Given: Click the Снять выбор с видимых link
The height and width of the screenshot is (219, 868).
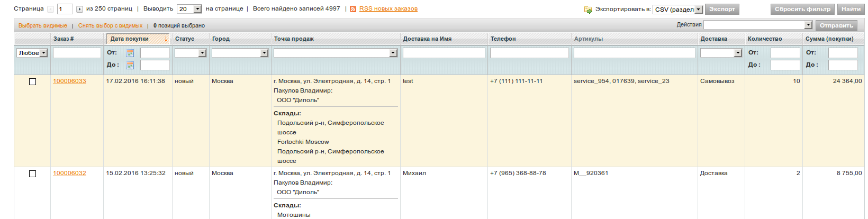Looking at the screenshot, I should [111, 25].
